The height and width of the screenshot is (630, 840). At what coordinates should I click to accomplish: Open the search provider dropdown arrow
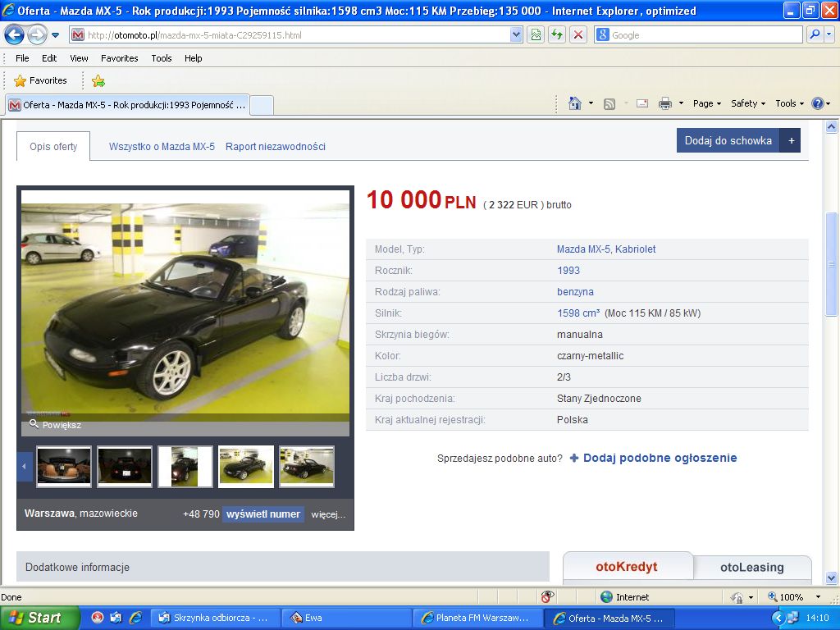[829, 35]
